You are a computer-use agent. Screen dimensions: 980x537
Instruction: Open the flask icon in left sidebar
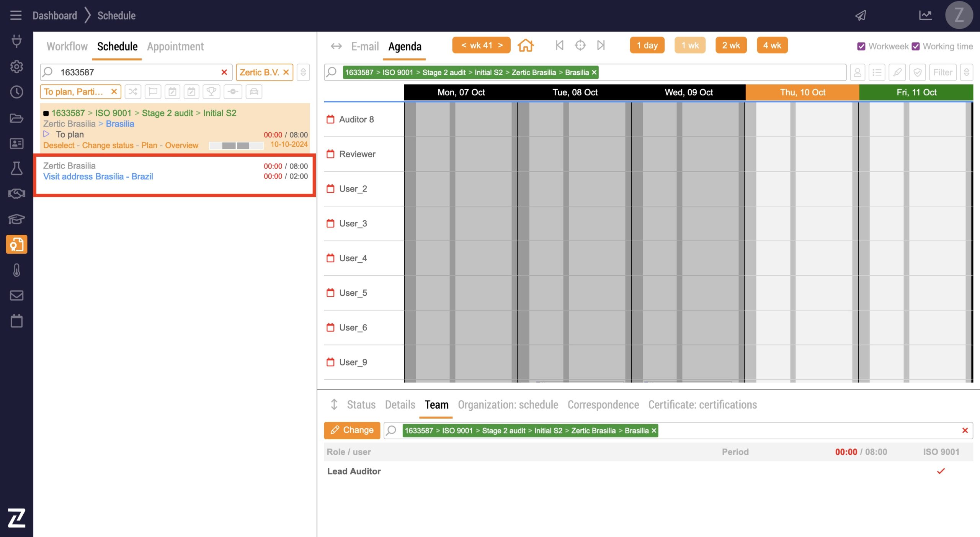coord(16,169)
